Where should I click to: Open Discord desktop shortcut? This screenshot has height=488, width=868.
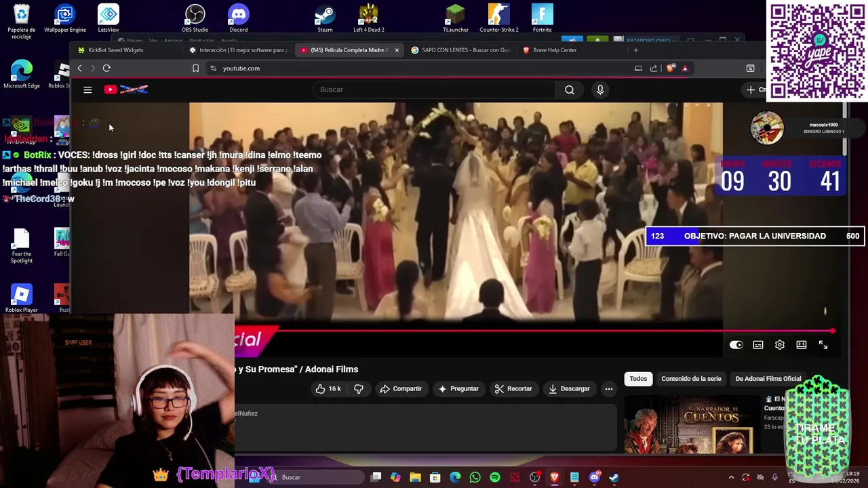[x=239, y=19]
